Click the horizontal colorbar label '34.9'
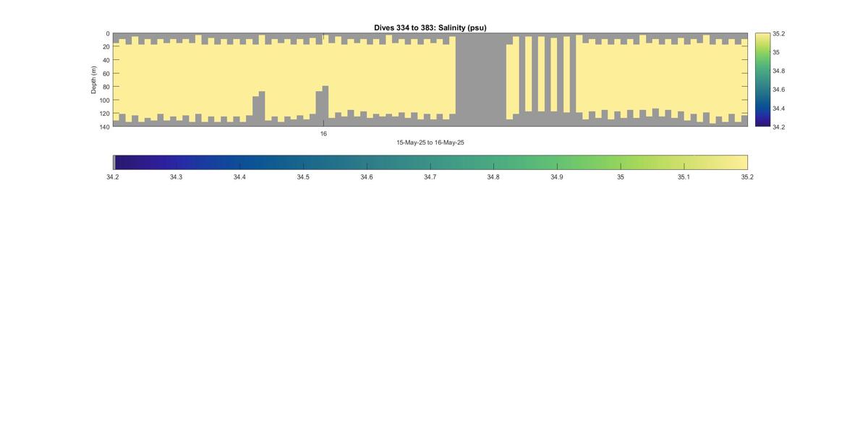868x442 pixels. pos(557,177)
